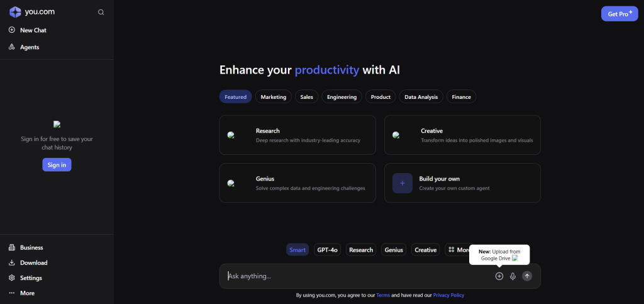Select the Smart mode chip
Screen dimensions: 644x304
pos(297,250)
